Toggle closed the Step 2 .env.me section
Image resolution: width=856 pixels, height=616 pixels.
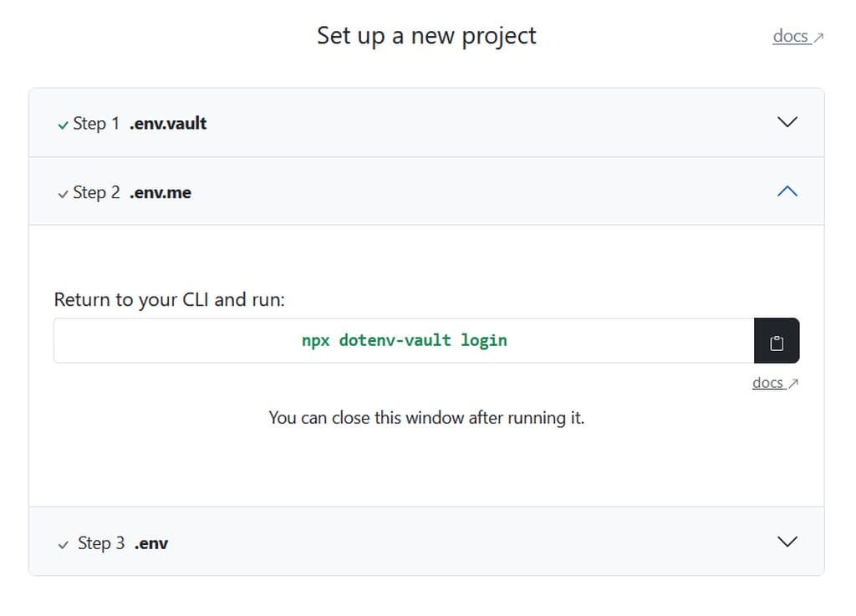click(418, 191)
